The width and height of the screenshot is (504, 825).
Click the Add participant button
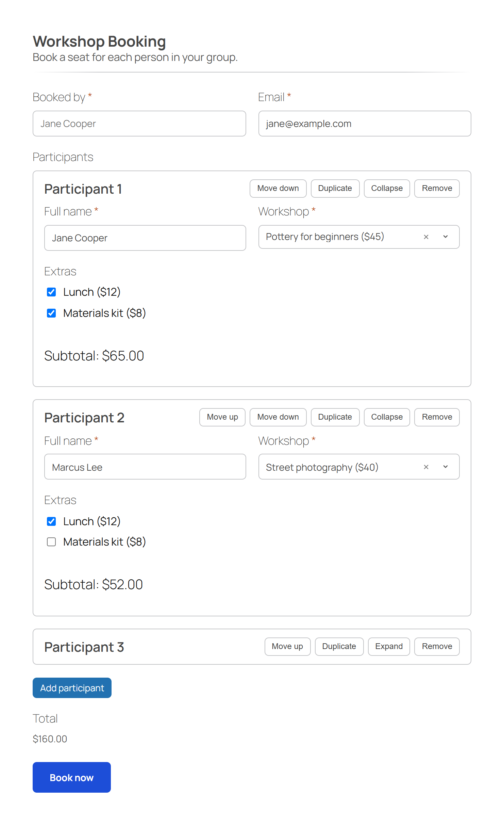[72, 688]
